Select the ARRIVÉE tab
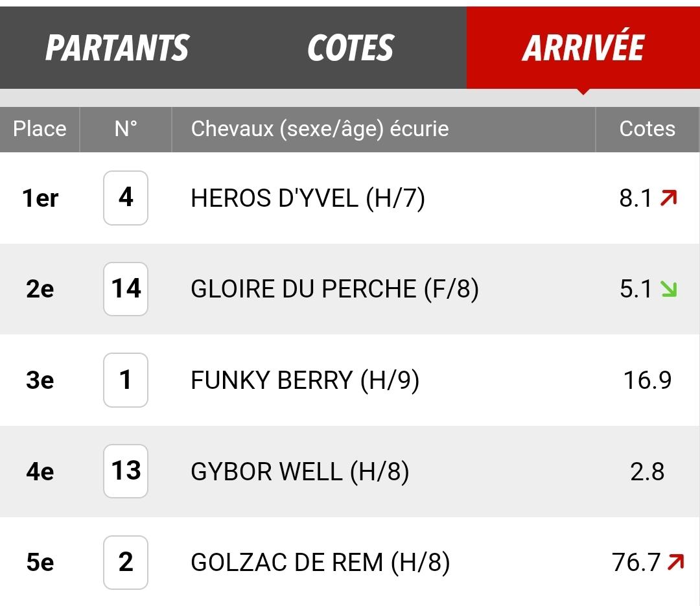Viewport: 700px width, 606px height. point(583,48)
